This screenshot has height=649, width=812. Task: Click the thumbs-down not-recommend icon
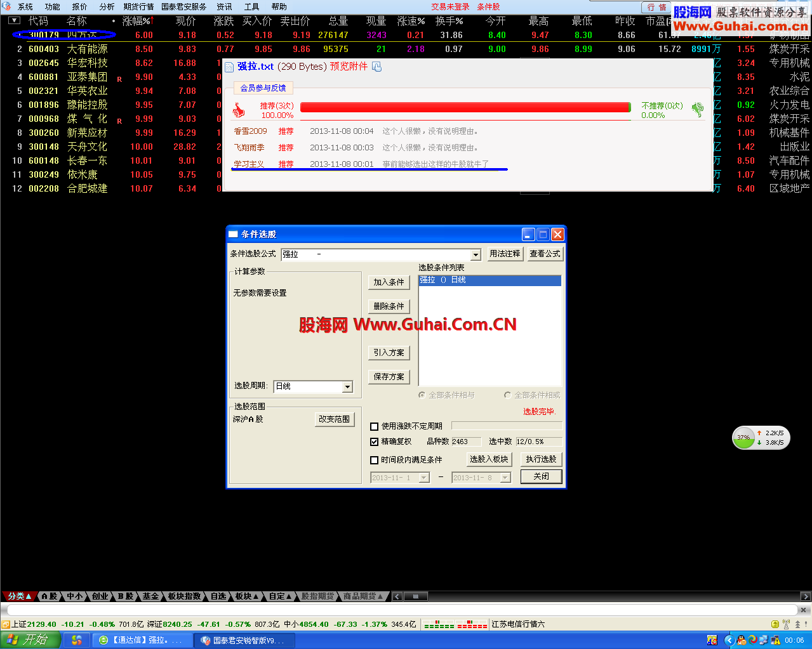[x=698, y=109]
